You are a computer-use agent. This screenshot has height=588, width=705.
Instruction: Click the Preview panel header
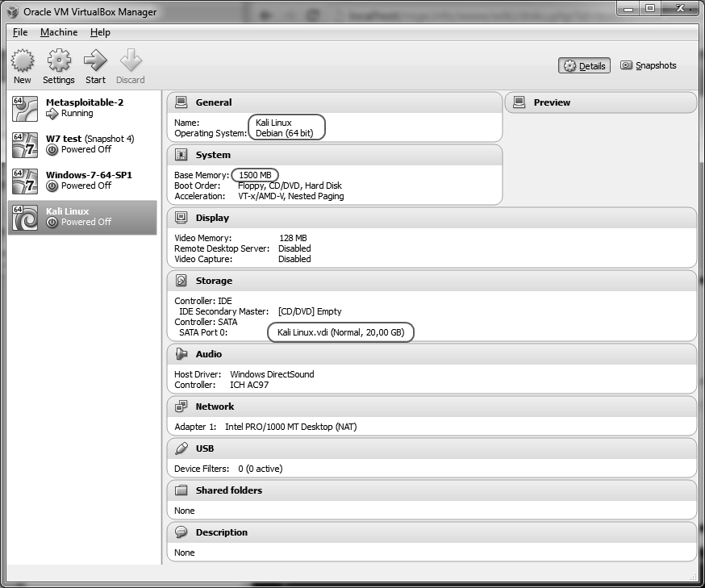click(552, 102)
